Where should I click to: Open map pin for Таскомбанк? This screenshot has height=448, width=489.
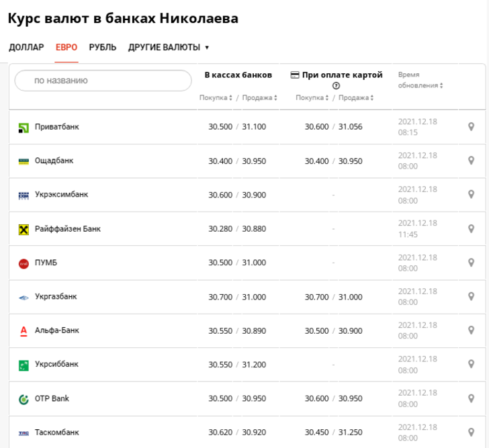472,432
